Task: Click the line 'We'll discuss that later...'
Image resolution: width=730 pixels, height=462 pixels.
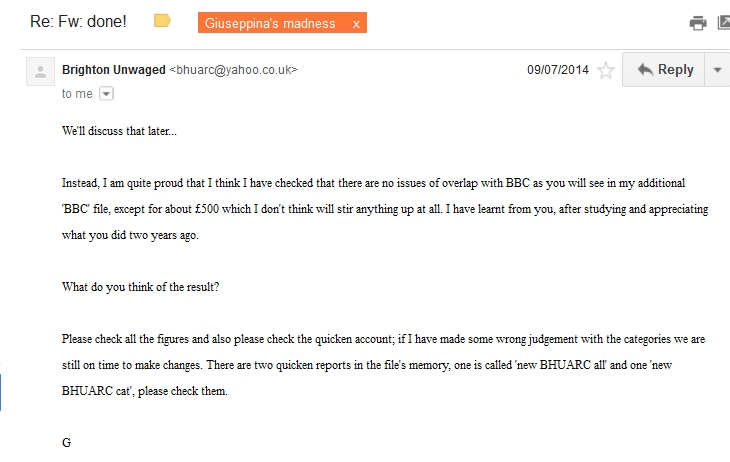Action: click(120, 131)
